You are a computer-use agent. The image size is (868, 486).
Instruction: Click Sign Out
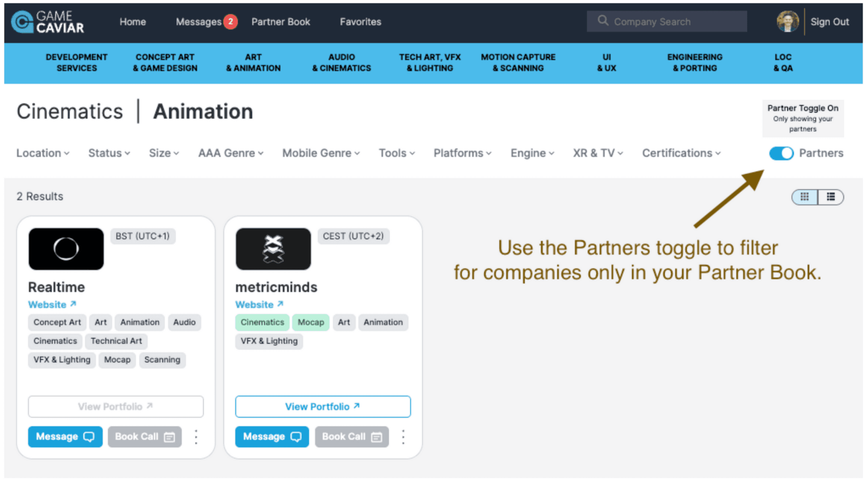tap(830, 22)
